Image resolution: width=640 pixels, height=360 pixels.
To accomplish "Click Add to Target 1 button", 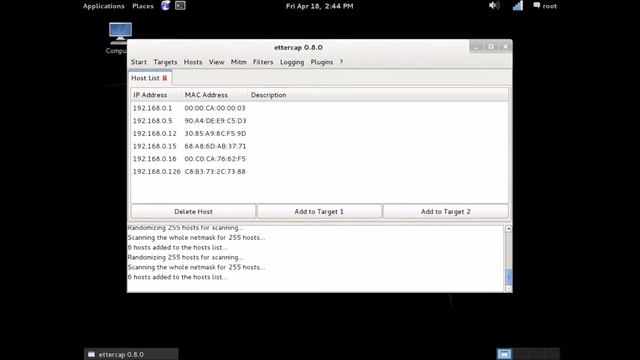I will click(319, 211).
